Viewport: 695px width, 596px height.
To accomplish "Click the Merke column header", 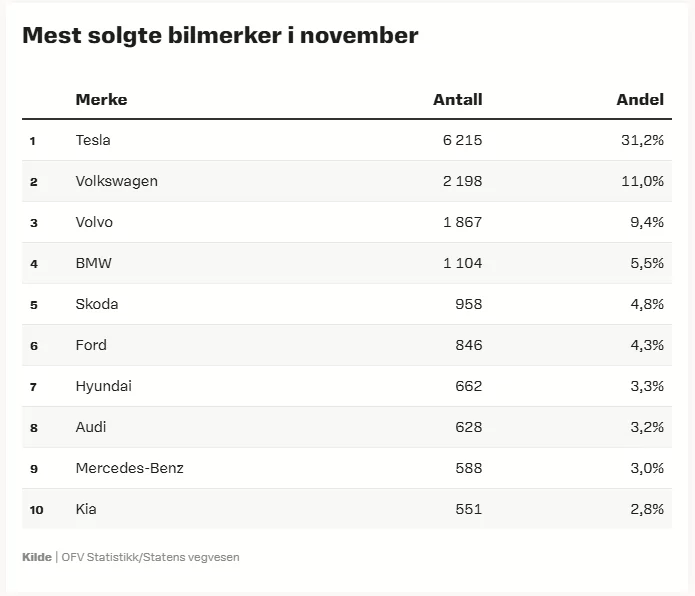I will [101, 99].
